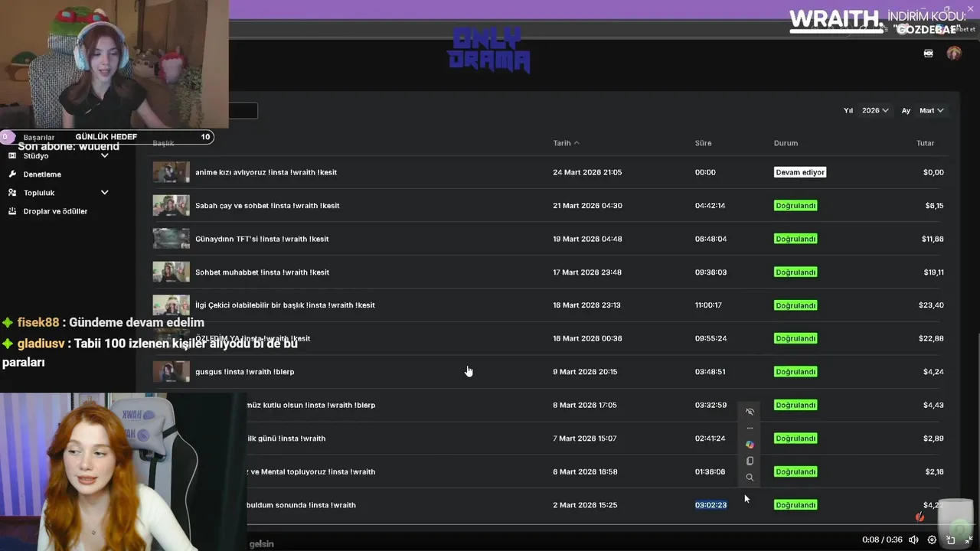Open video player settings gear
Image resolution: width=980 pixels, height=551 pixels.
coord(932,540)
